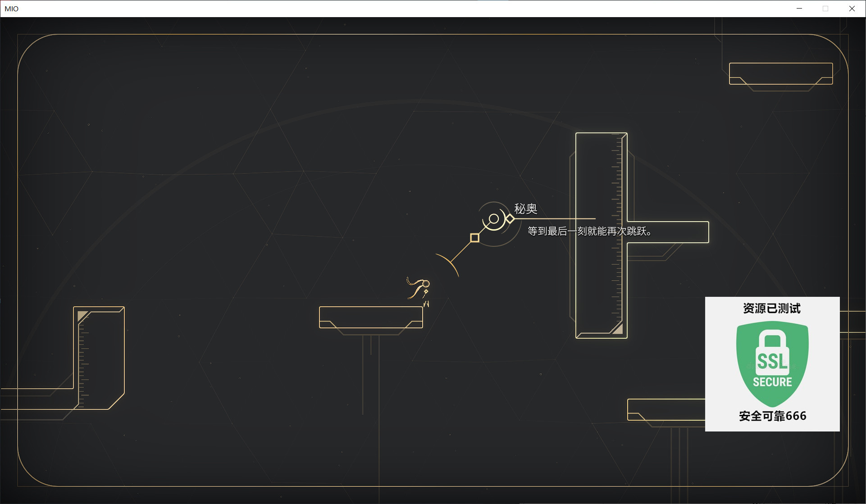
Task: Click the circular target ring icon
Action: 494,219
